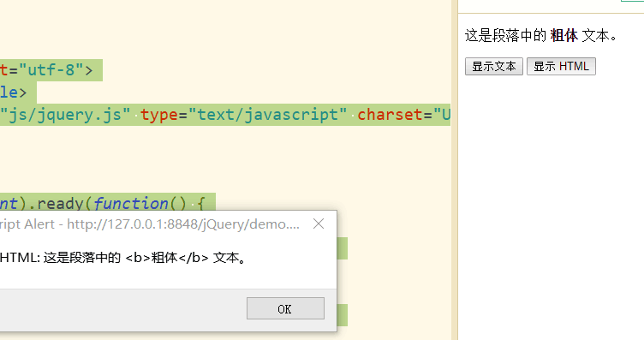Screen dimensions: 644x340
Task: Click the type attribute name in code
Action: 159,115
